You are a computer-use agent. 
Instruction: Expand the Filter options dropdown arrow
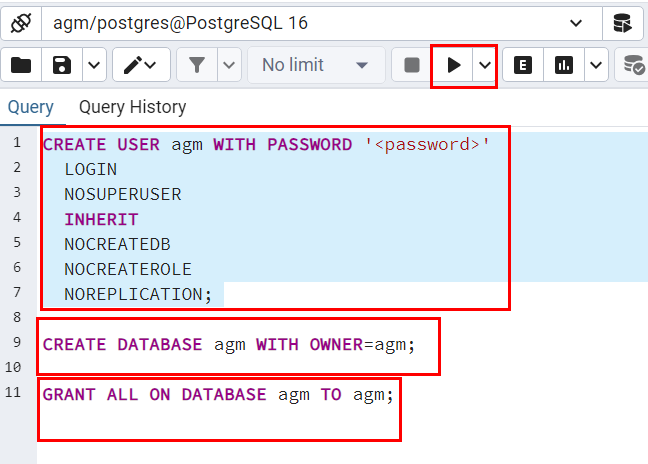click(x=229, y=65)
